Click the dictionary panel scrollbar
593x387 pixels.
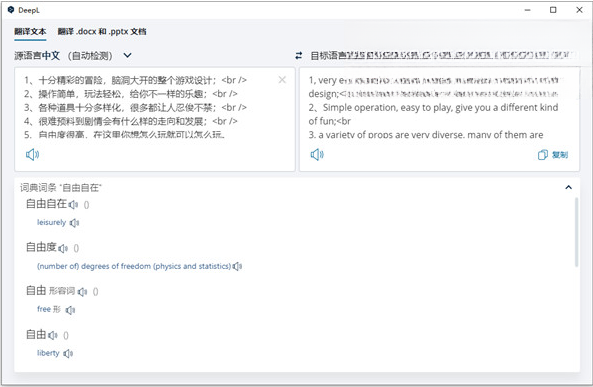tap(576, 232)
